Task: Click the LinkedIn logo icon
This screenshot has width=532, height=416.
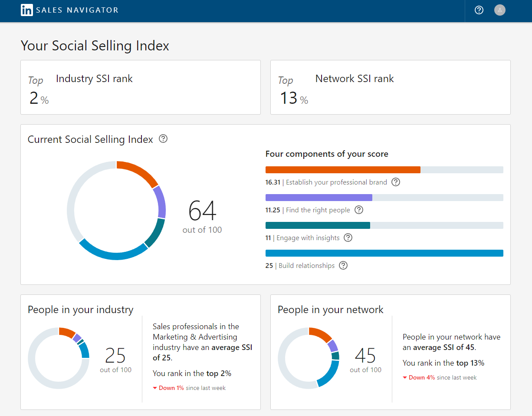Action: [26, 10]
